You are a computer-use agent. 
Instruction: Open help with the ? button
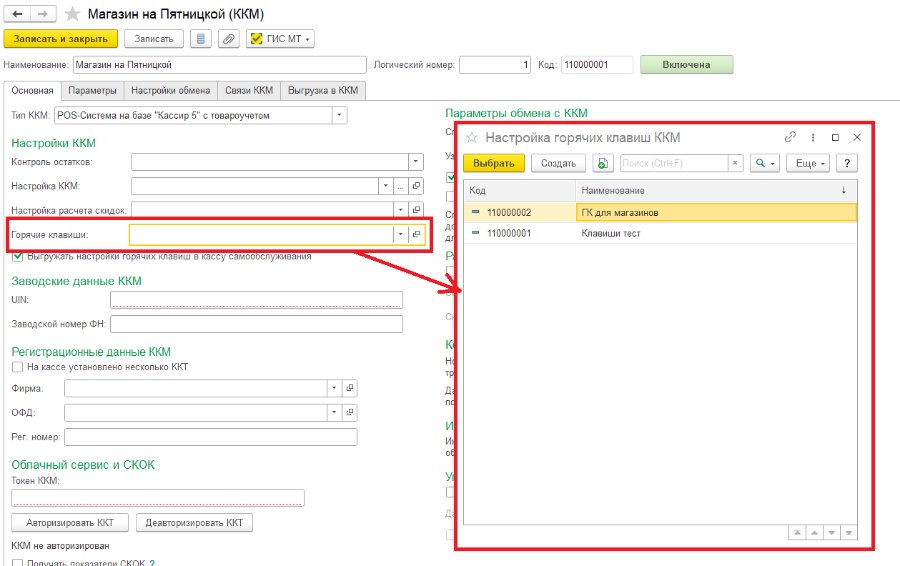pos(847,163)
